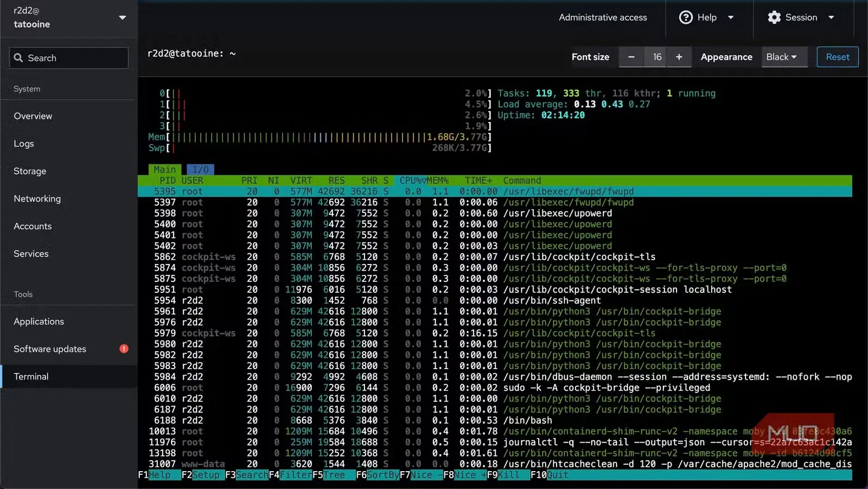This screenshot has height=489, width=868.
Task: Sort by VIRT column header
Action: [x=301, y=181]
